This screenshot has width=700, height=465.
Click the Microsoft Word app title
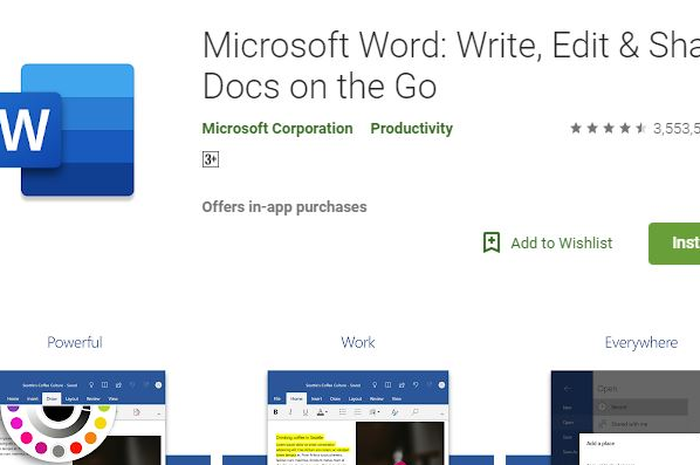pos(451,65)
